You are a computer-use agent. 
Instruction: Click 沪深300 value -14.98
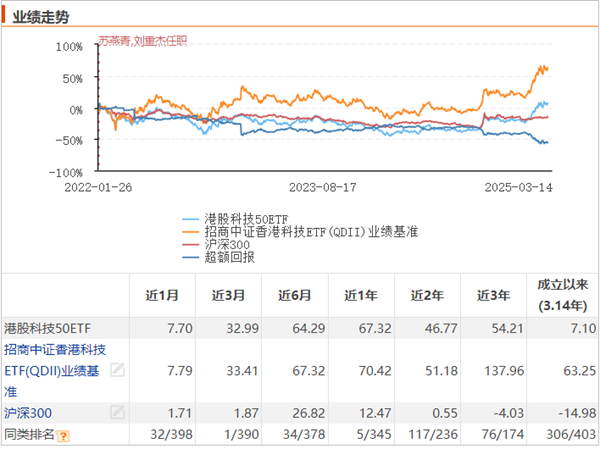(x=577, y=413)
